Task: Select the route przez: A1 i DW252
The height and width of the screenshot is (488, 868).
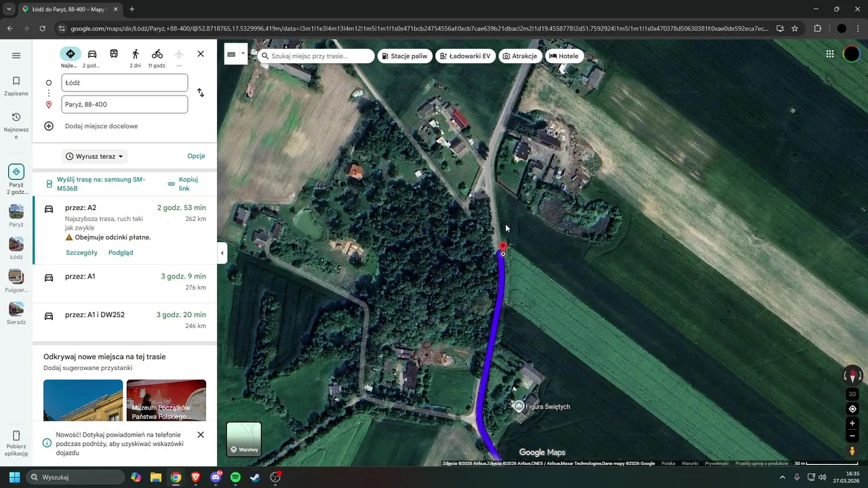Action: (x=125, y=320)
